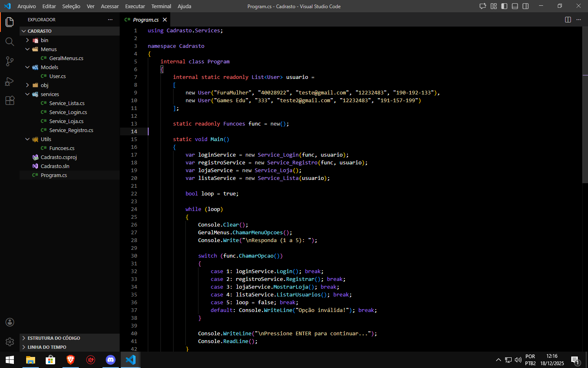Toggle the secondary side bar visibility
588x368 pixels.
[526, 6]
